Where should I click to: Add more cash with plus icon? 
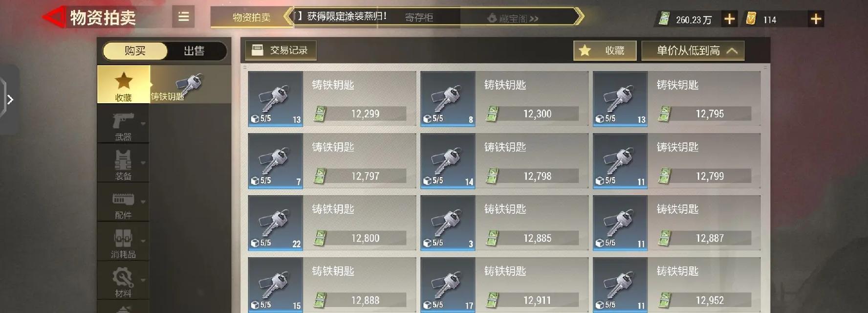click(x=729, y=19)
